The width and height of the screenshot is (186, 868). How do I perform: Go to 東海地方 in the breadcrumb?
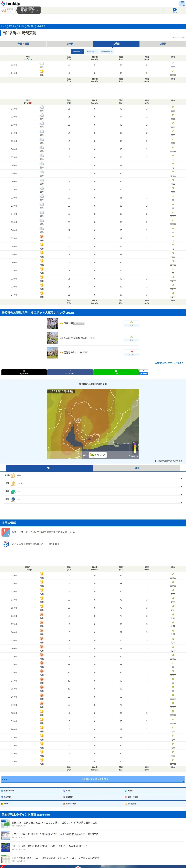tap(12, 26)
